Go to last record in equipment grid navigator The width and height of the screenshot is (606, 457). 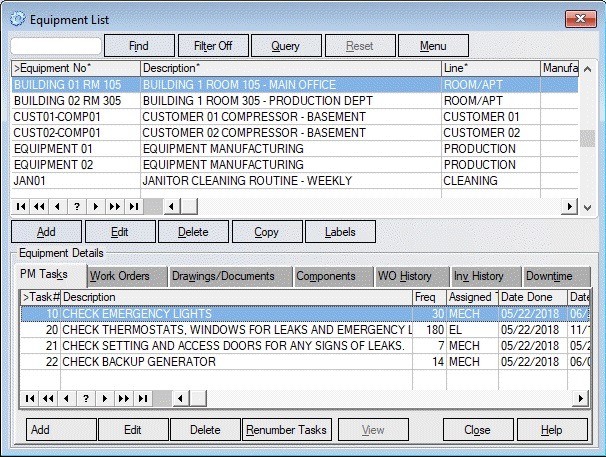click(134, 206)
